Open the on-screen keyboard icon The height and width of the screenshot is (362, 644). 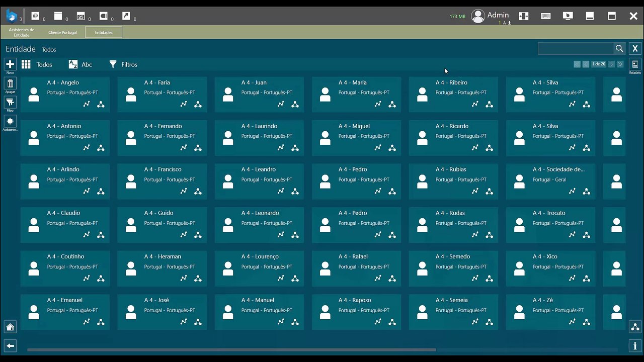(545, 16)
